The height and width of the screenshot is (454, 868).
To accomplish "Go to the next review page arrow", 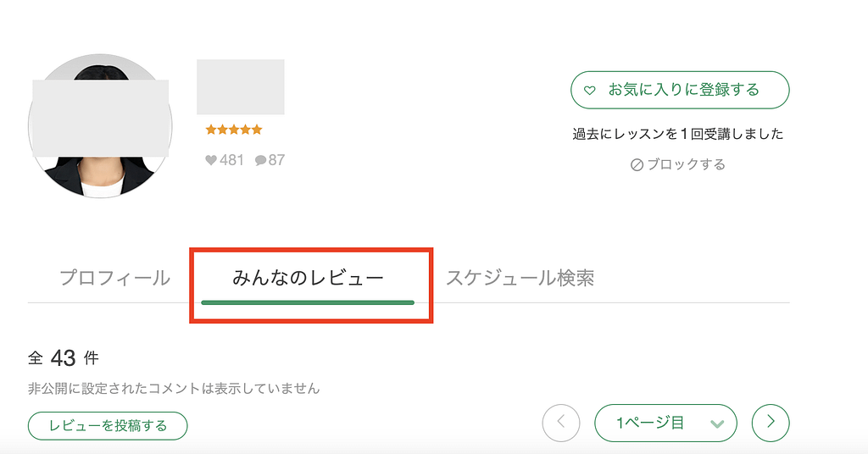I will (771, 423).
